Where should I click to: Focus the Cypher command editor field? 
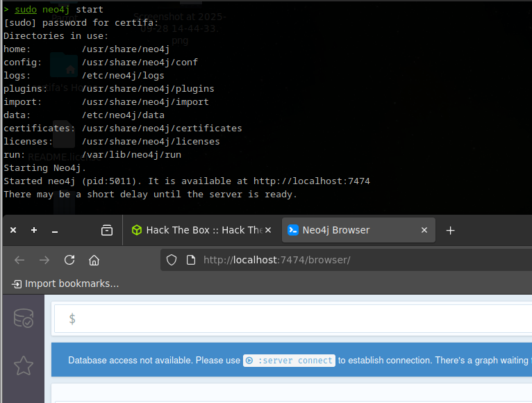[293, 319]
